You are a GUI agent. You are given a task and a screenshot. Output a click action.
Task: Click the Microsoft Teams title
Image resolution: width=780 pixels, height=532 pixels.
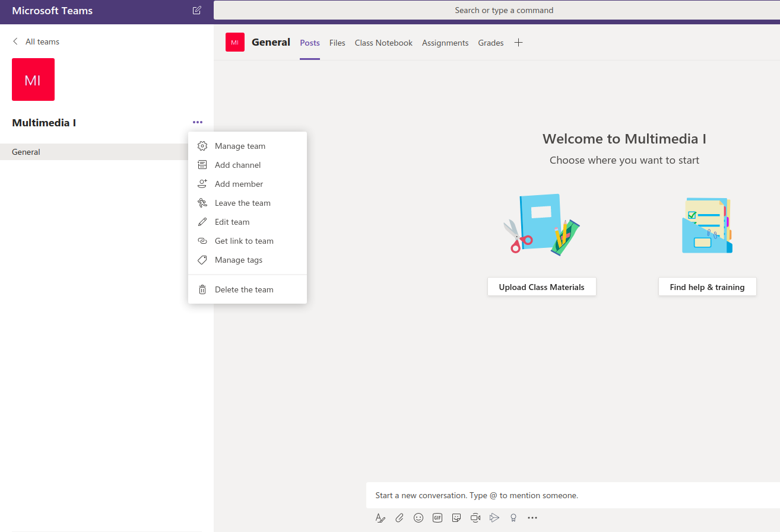click(x=52, y=11)
